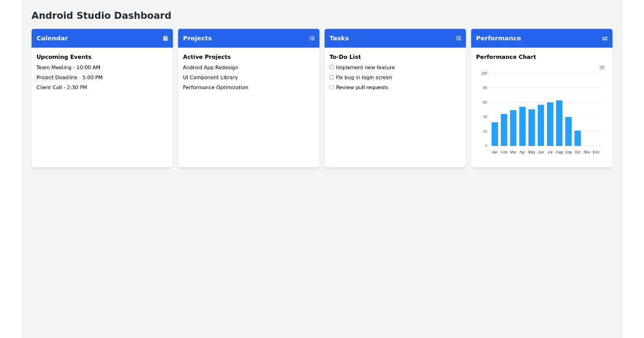Select the "Team Meeting - 10:00 AM" event

[x=68, y=67]
